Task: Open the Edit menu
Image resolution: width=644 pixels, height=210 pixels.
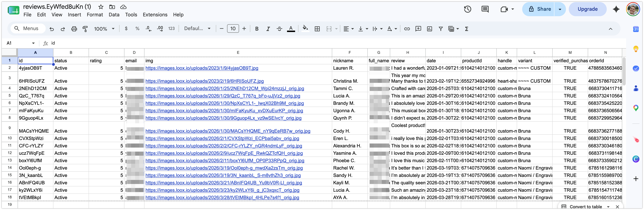Action: tap(41, 15)
